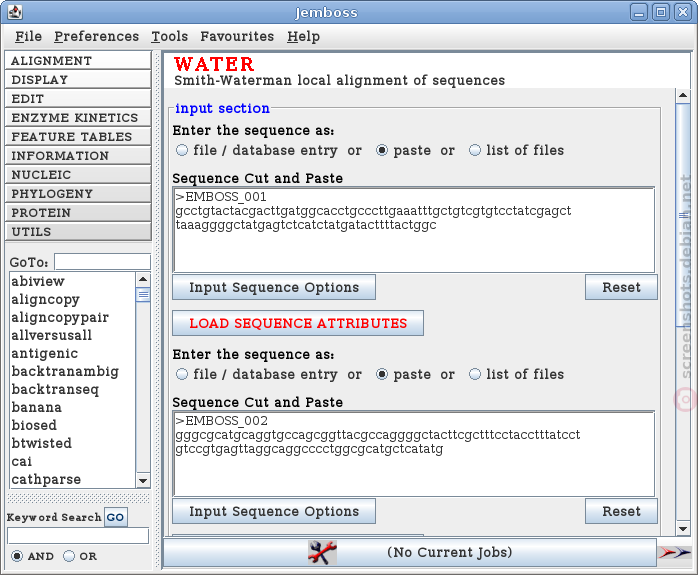Select backtranseq in program list
The image size is (698, 575).
[72, 389]
